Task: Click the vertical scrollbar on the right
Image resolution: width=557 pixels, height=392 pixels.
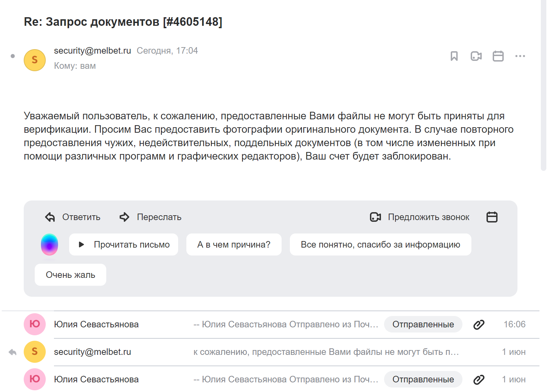Action: [544, 85]
